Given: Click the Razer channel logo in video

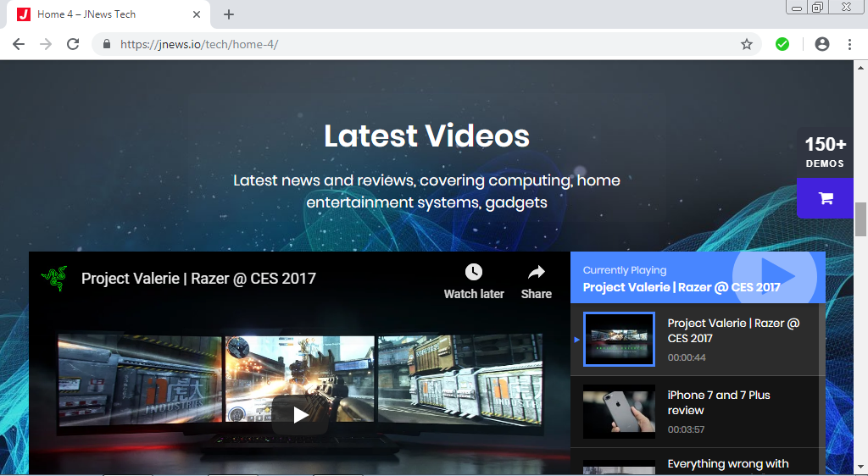Looking at the screenshot, I should tap(54, 278).
